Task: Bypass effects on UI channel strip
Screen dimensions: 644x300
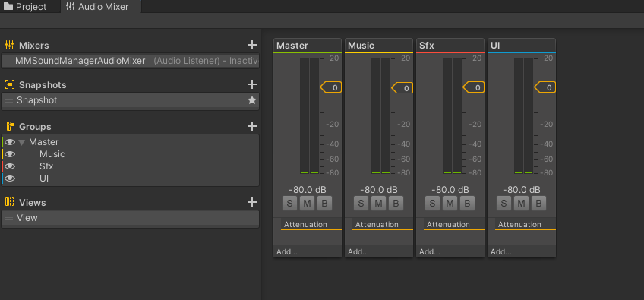Action: coord(539,203)
